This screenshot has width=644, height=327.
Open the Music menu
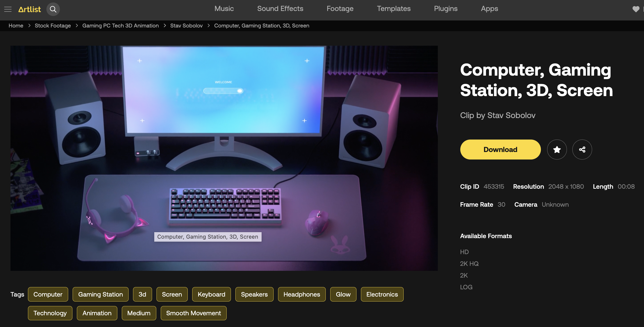(224, 8)
